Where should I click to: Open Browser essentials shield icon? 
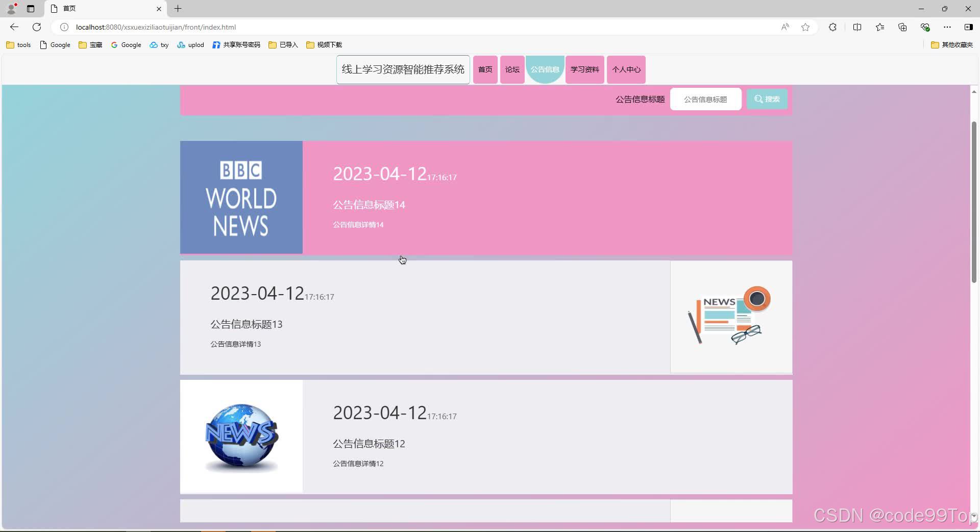point(925,27)
